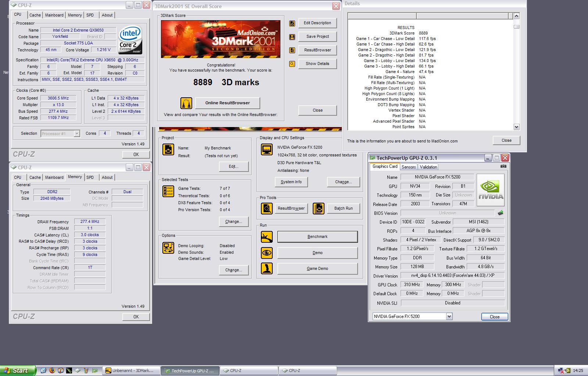Viewport: 588px width, 376px height.
Task: Click Close in the 3DMark score dialog
Action: (318, 111)
